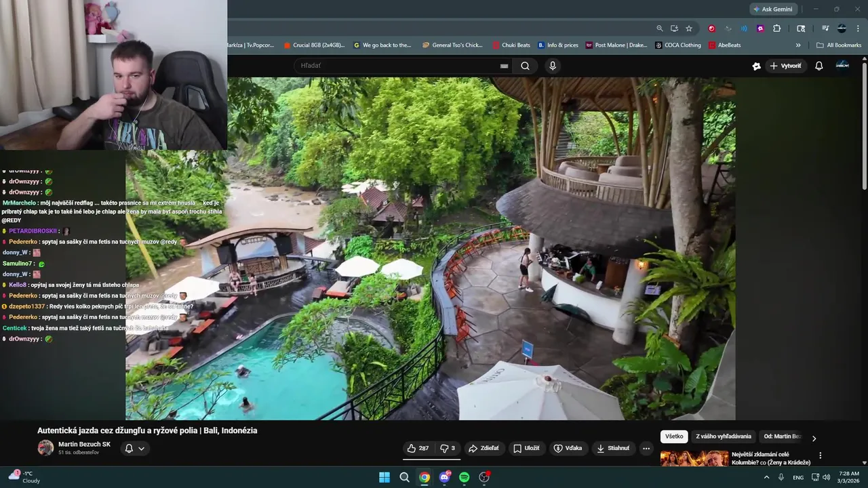
Task: Open Chrome Extensions puzzle icon
Action: pos(777,28)
